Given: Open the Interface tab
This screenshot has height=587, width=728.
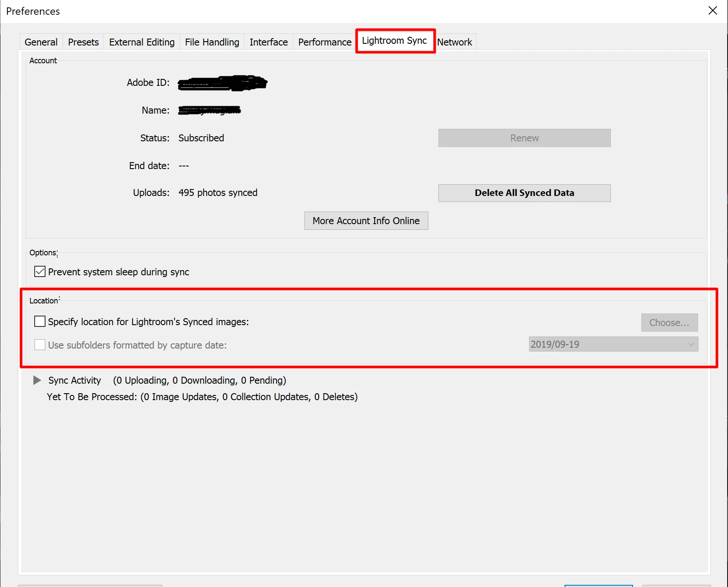Looking at the screenshot, I should tap(269, 42).
